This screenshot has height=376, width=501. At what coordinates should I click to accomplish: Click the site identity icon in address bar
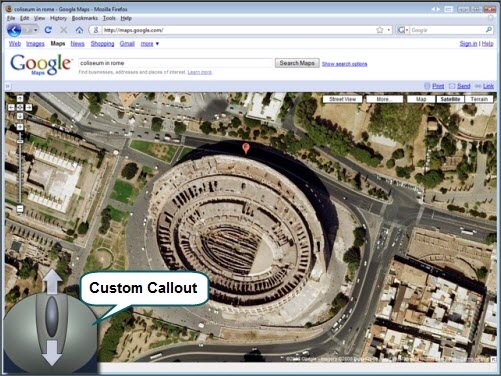(x=96, y=30)
